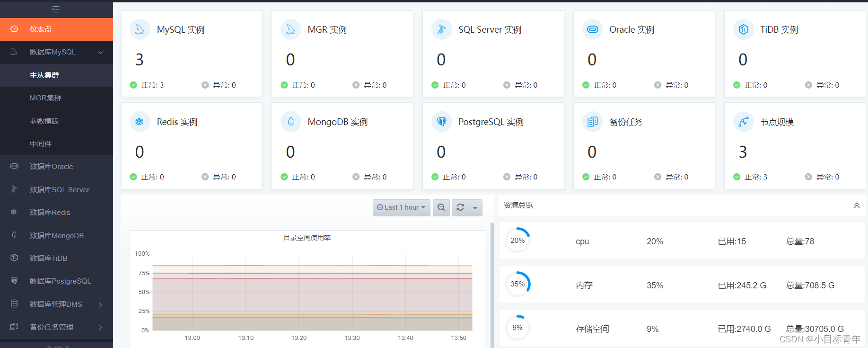Click the gray 异常 icon in MongoDB card
868x348 pixels.
click(x=356, y=177)
